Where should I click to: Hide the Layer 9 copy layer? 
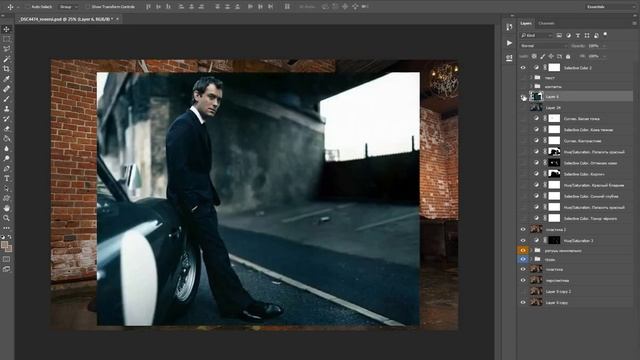[x=523, y=302]
